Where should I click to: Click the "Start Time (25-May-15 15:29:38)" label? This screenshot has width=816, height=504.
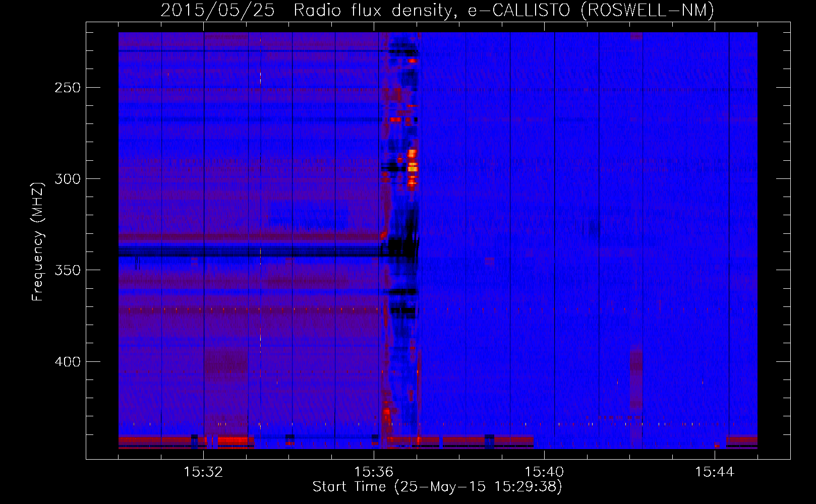[x=437, y=487]
